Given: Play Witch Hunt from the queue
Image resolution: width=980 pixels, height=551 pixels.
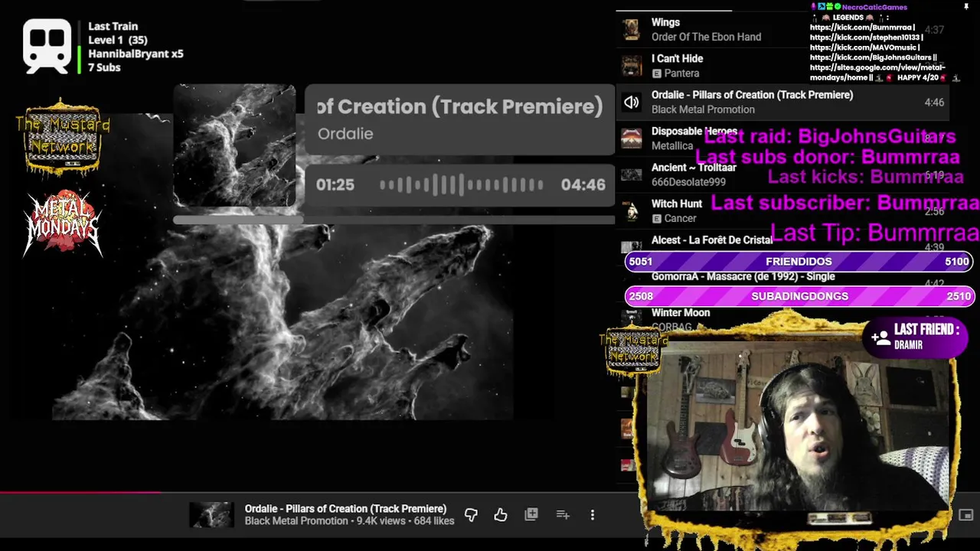Looking at the screenshot, I should tap(677, 204).
